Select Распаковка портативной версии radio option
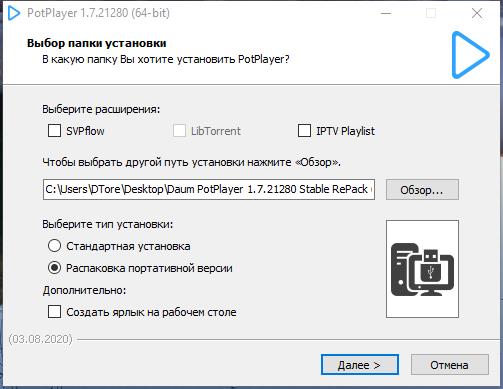The width and height of the screenshot is (503, 389). (54, 268)
